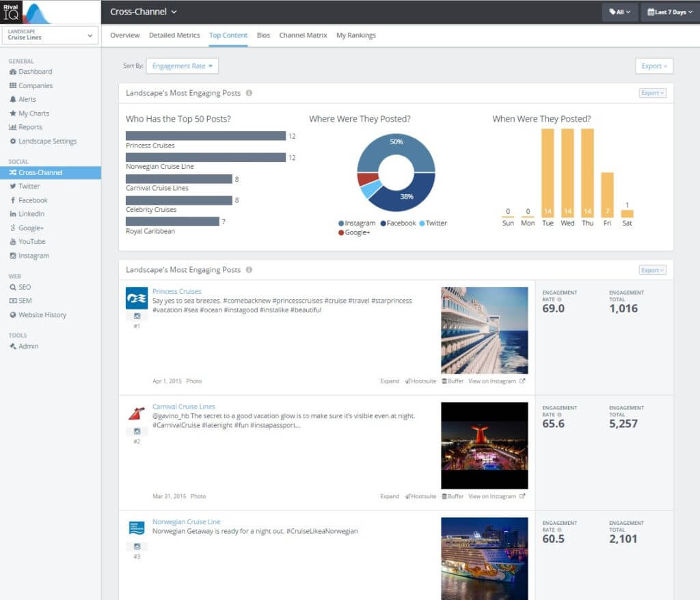Toggle Twitter series in the donut legend
This screenshot has height=600, width=700.
(x=433, y=223)
